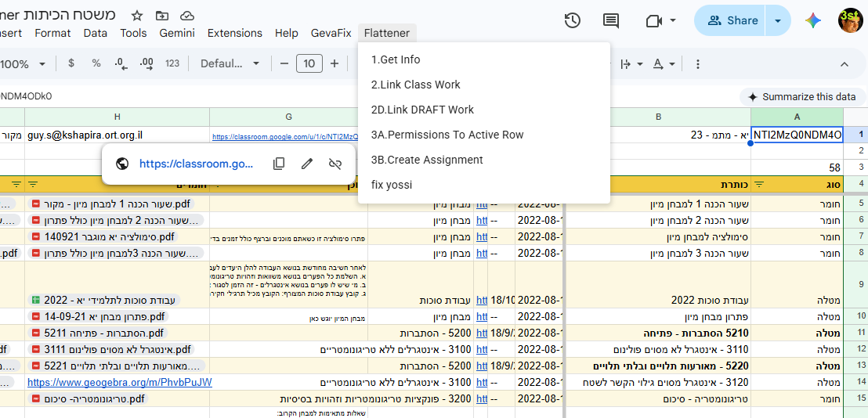868x418 pixels.
Task: Select cell 5210 הסתברות - פתיחה
Action: tap(657, 333)
